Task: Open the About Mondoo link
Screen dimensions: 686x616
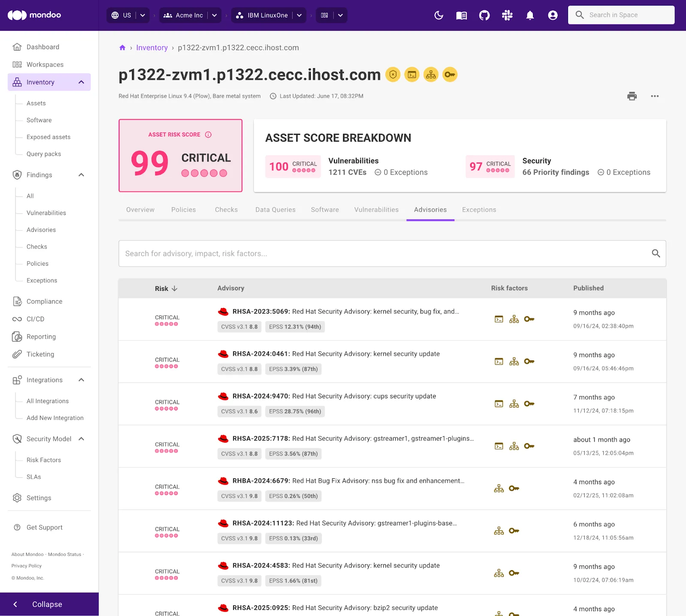Action: click(27, 554)
